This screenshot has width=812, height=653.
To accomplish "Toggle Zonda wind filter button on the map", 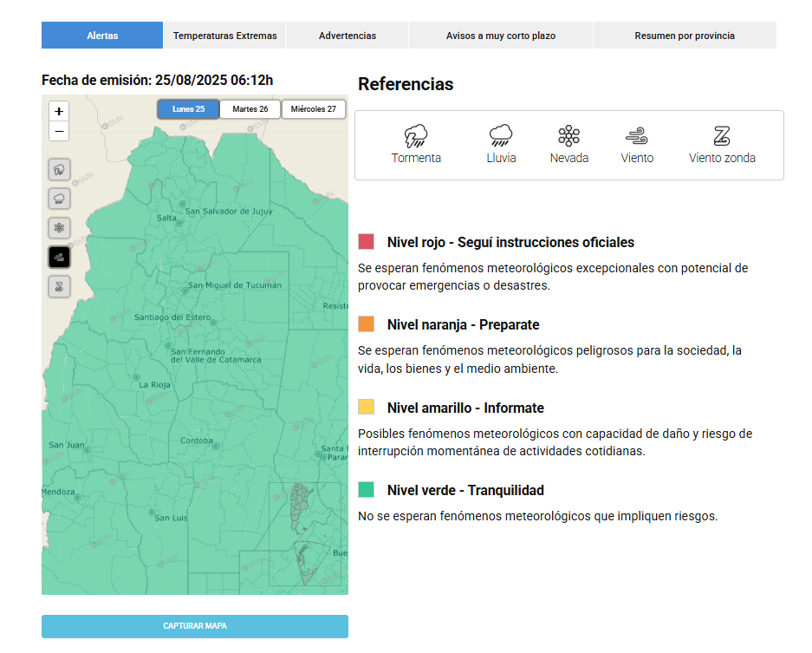I will [60, 287].
